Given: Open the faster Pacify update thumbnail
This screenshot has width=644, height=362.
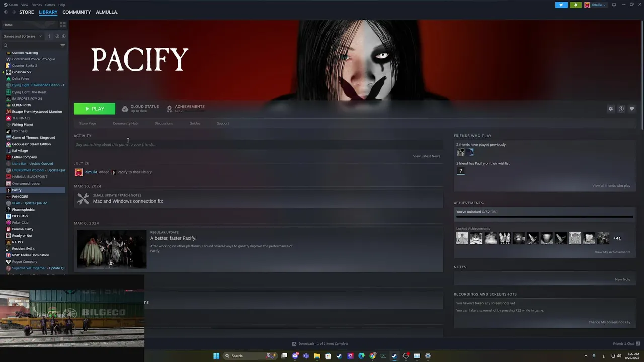Looking at the screenshot, I should tap(112, 249).
